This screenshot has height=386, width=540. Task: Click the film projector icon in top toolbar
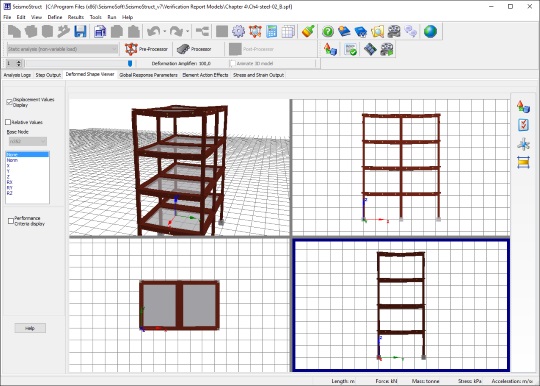click(x=394, y=32)
